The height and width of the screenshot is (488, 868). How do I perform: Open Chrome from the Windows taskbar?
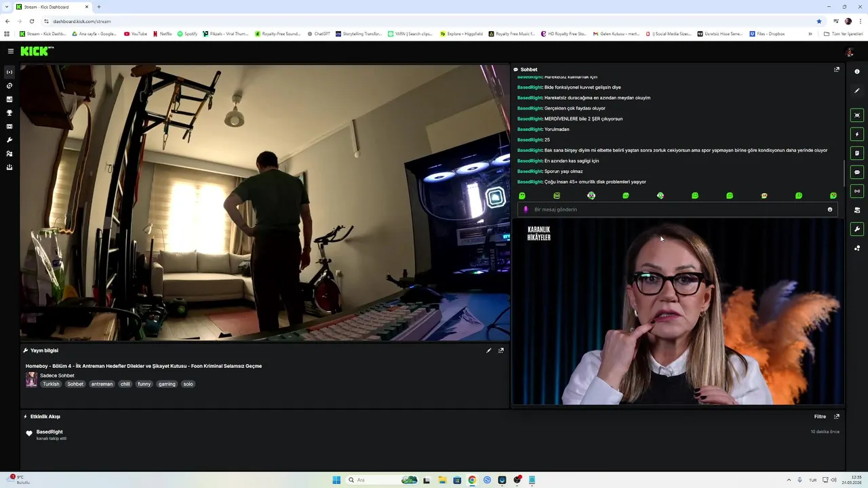click(472, 480)
